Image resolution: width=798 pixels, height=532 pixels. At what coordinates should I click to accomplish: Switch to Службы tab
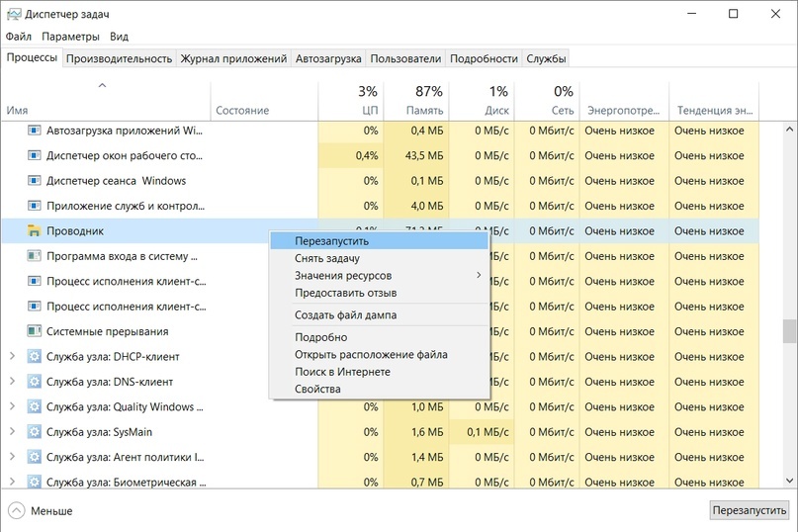(x=546, y=58)
